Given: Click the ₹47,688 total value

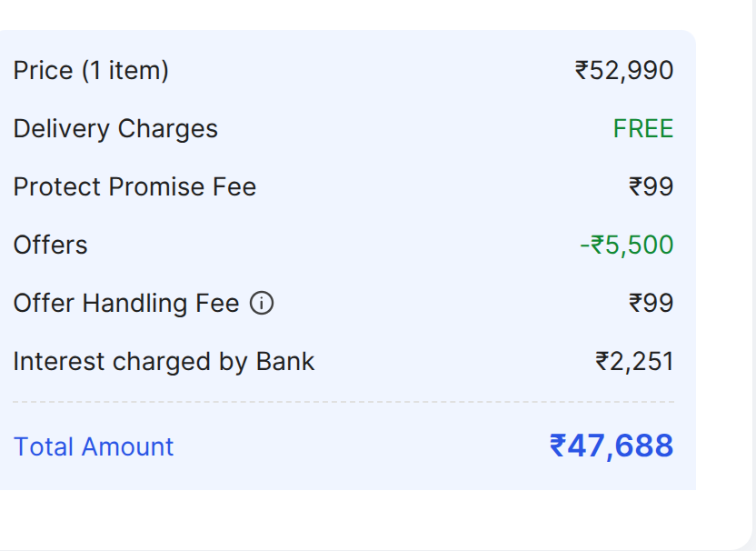Looking at the screenshot, I should [612, 446].
